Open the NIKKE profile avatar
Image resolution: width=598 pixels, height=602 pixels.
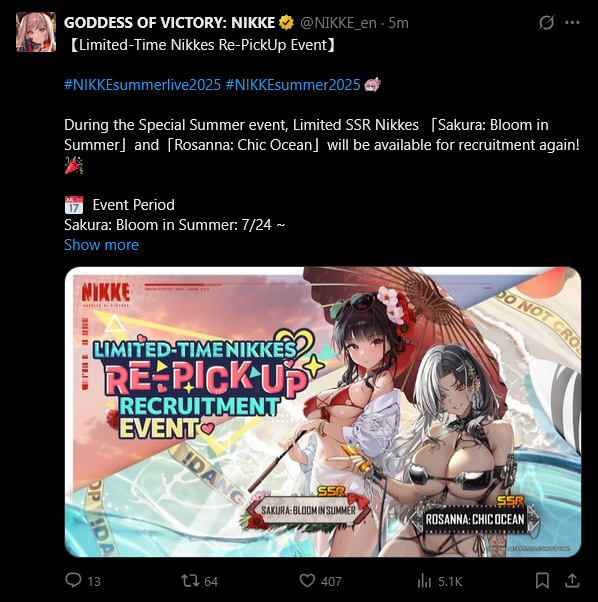pos(36,32)
